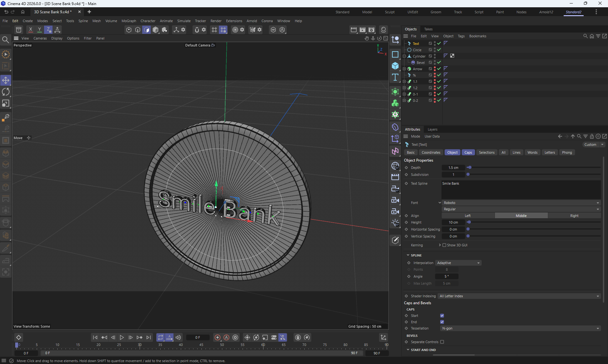Set text alignment to Right
Image resolution: width=608 pixels, height=364 pixels.
click(574, 216)
